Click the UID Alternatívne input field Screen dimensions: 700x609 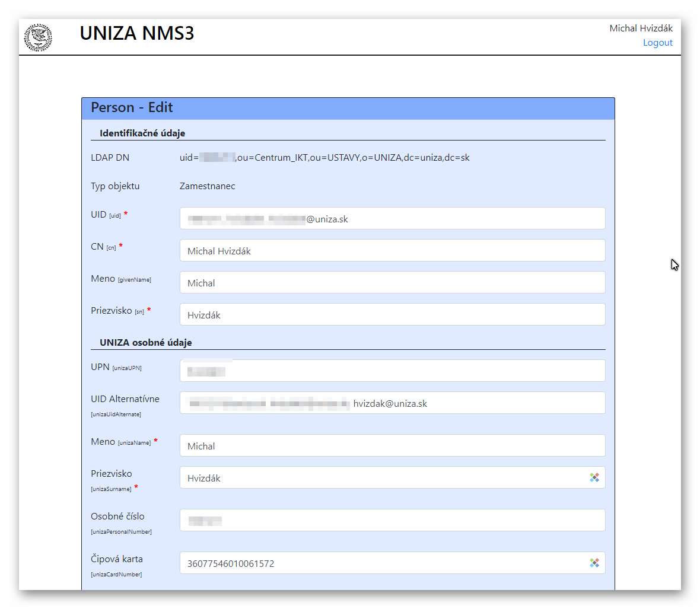click(x=392, y=403)
